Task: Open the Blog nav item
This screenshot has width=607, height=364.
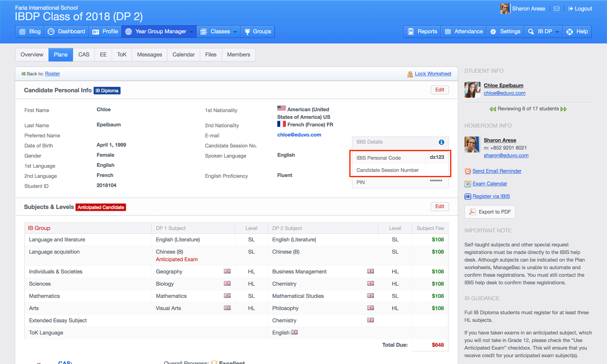Action: coord(30,32)
